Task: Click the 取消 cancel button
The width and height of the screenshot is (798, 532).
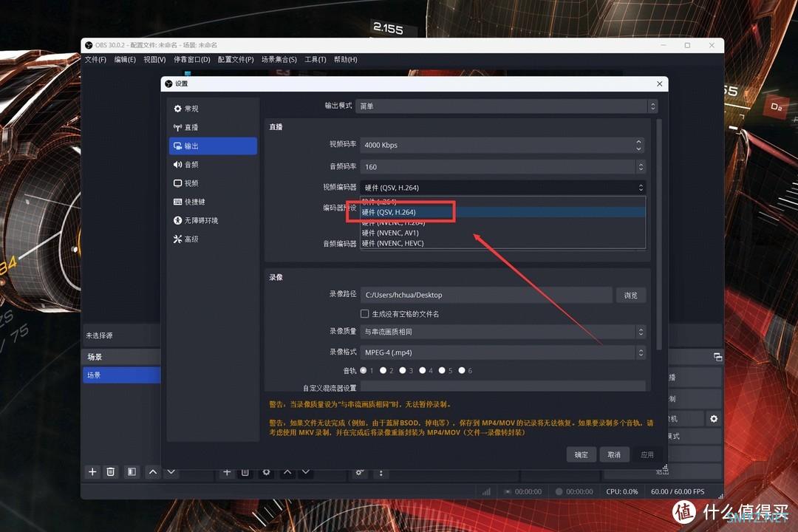Action: pos(614,454)
